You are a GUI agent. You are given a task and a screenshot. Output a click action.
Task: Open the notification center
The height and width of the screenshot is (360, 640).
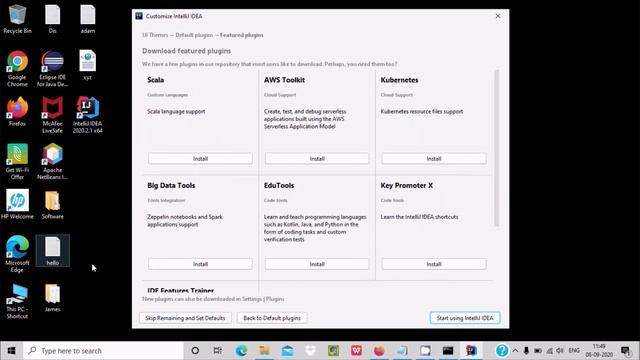click(626, 351)
